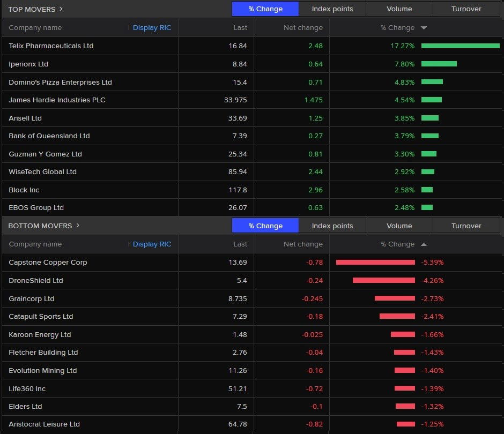Select % Change tab in Bottom Movers
504x434 pixels.
265,226
